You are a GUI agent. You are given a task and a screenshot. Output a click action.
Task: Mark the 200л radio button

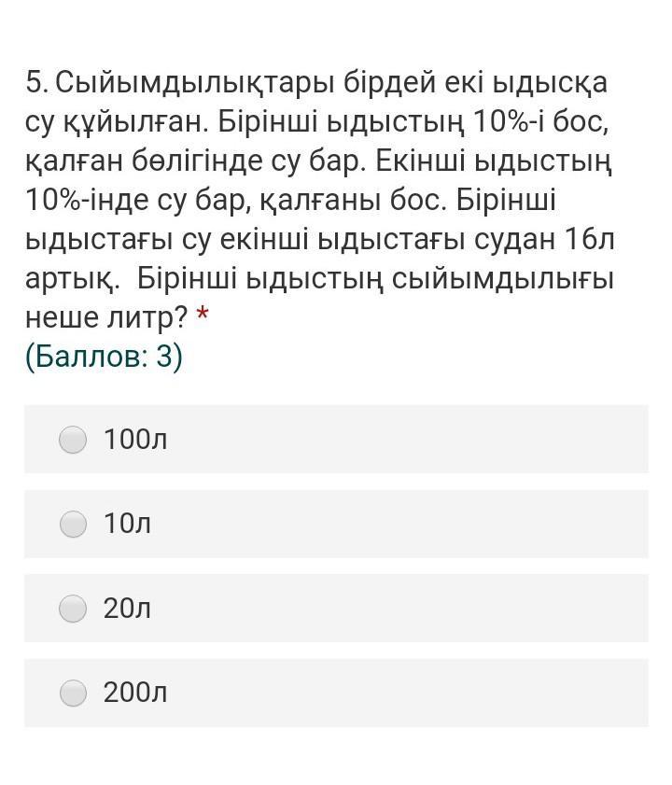tap(73, 693)
